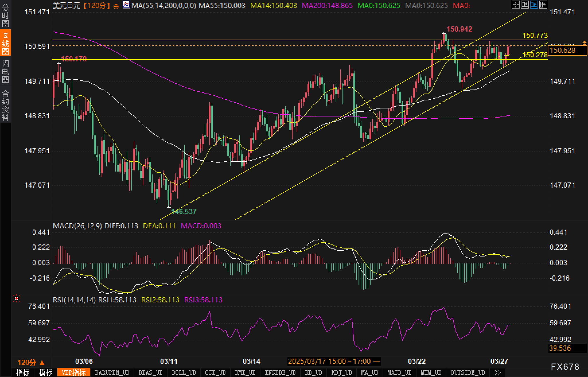Expand more indicators with >> arrow
The image size is (588, 377).
498,372
